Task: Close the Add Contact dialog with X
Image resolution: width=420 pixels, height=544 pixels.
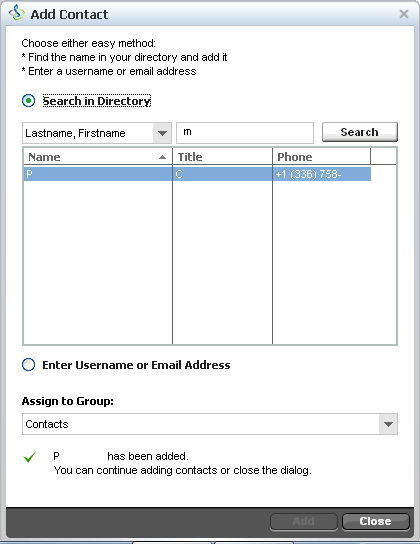Action: tap(404, 14)
